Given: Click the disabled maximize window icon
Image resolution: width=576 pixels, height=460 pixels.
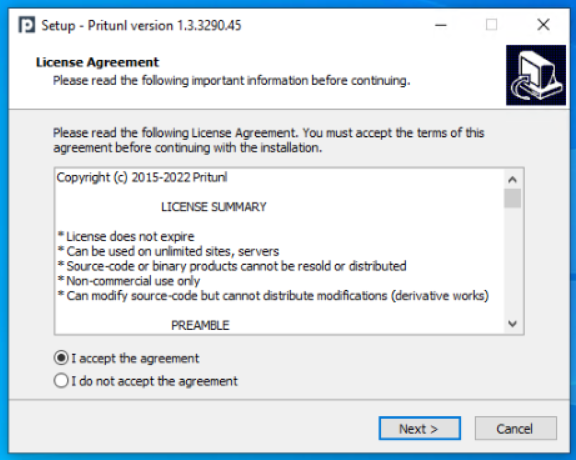Looking at the screenshot, I should (492, 25).
